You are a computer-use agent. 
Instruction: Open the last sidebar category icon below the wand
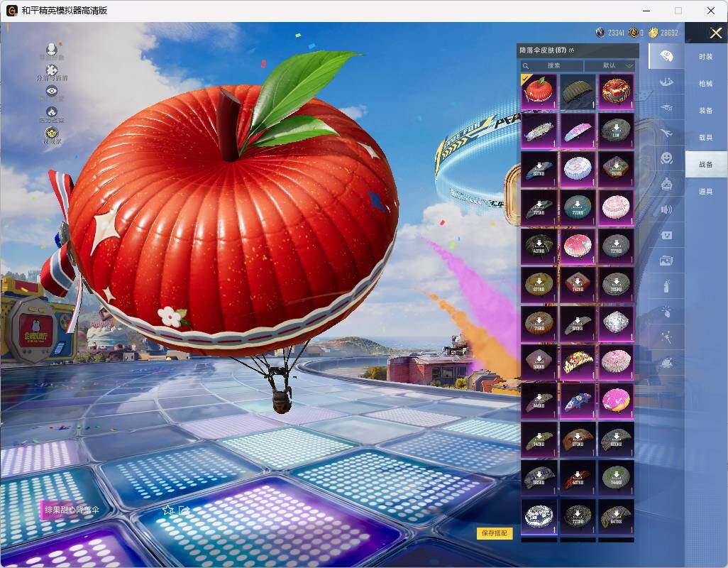(x=666, y=362)
